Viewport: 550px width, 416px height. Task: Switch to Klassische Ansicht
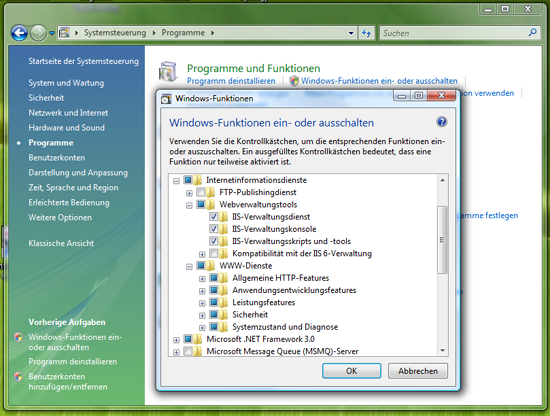[61, 243]
